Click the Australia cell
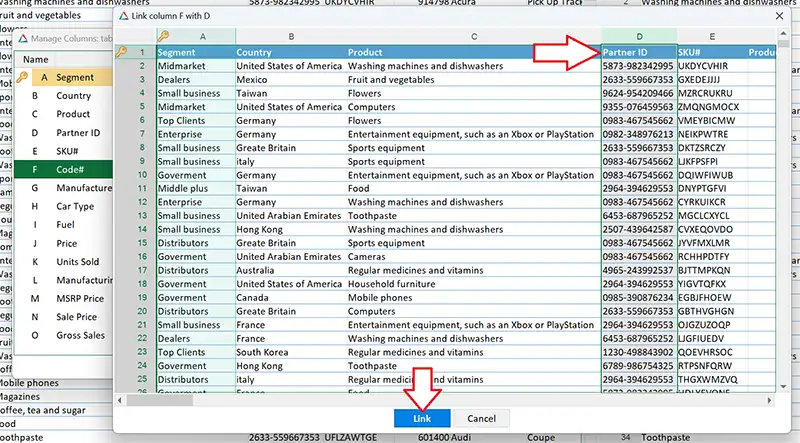This screenshot has height=443, width=800. point(291,270)
